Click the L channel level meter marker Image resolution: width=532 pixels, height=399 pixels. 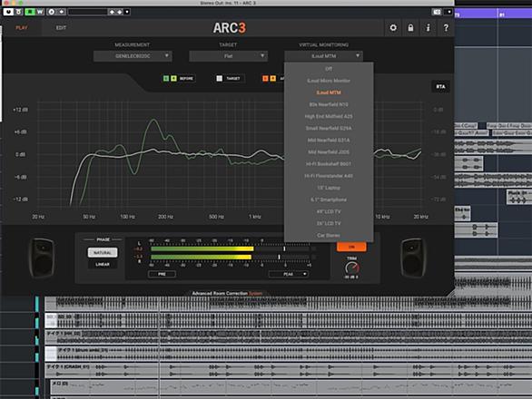(x=284, y=248)
